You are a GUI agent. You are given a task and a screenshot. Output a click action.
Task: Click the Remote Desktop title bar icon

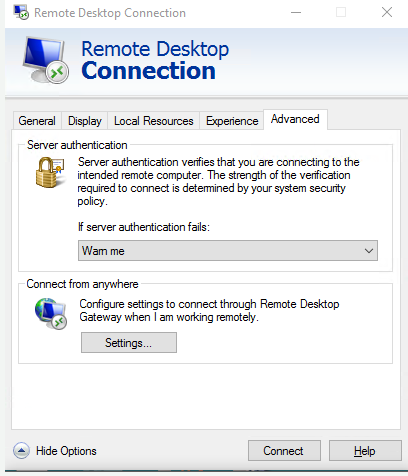[x=21, y=12]
